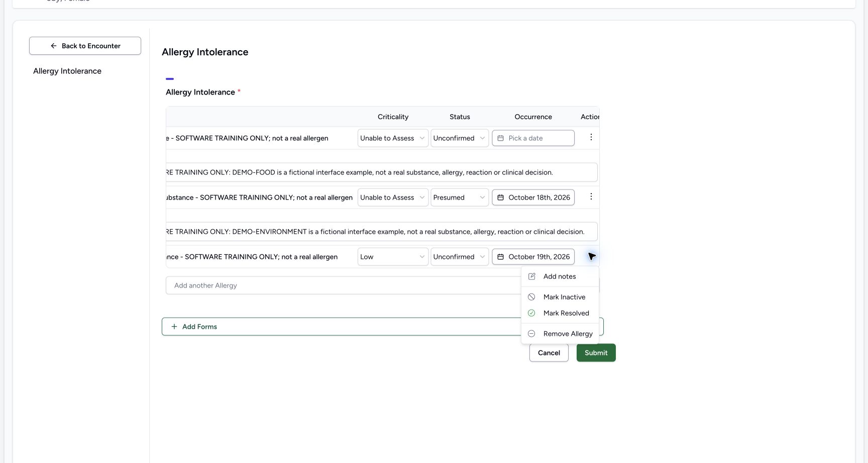This screenshot has height=463, width=868.
Task: Go Back to Encounter
Action: click(85, 46)
